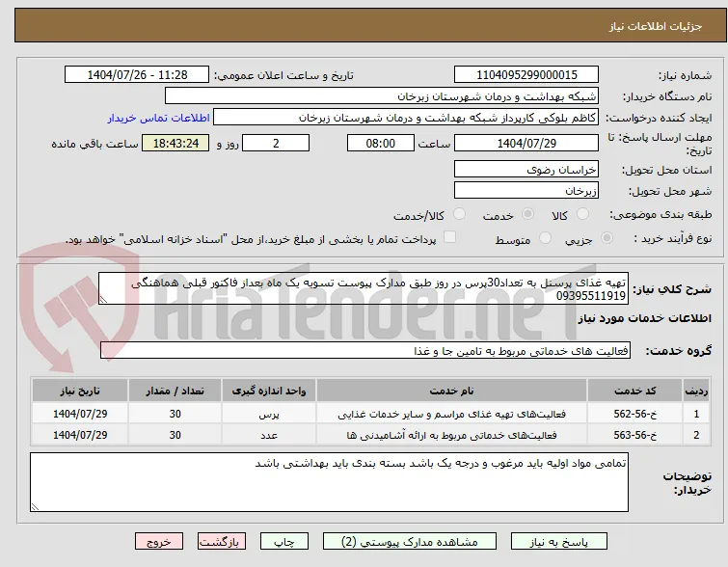The image size is (728, 567).
Task: Click the remaining days field showing 2
Action: click(x=276, y=143)
